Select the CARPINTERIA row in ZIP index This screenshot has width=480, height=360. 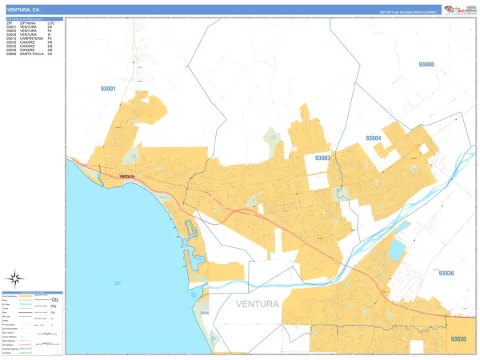pyautogui.click(x=29, y=38)
